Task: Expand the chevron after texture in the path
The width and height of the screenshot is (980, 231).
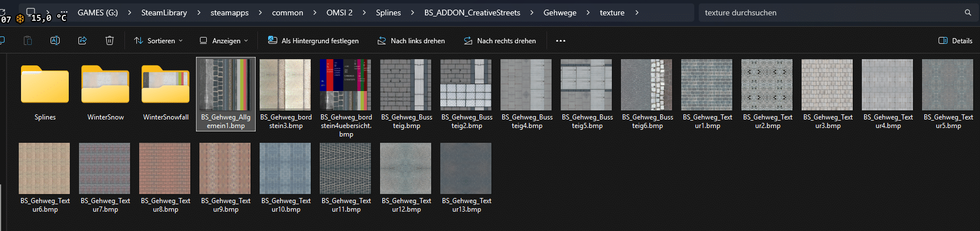Action: 637,13
